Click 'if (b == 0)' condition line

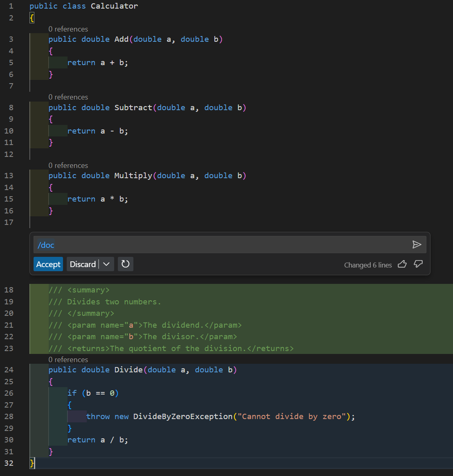pyautogui.click(x=93, y=393)
